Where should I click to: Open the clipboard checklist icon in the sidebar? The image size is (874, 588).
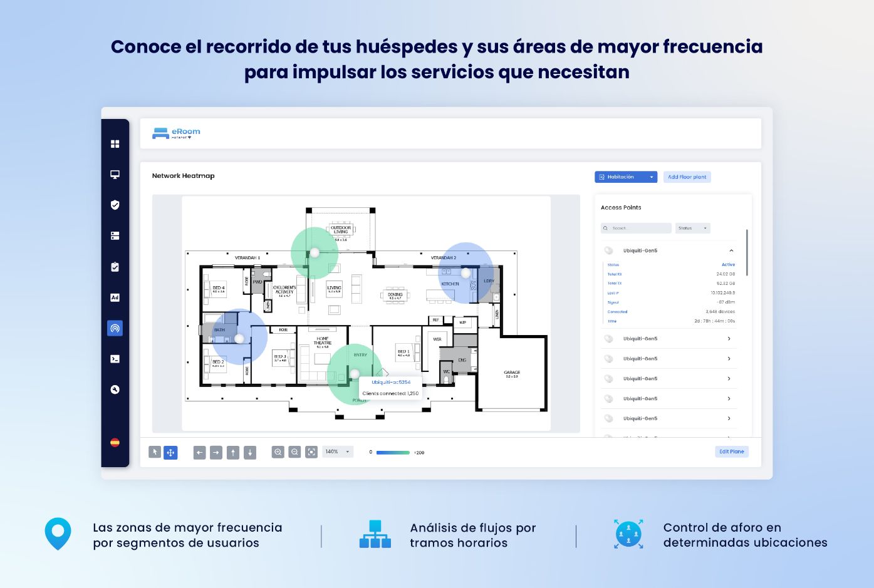click(x=115, y=267)
